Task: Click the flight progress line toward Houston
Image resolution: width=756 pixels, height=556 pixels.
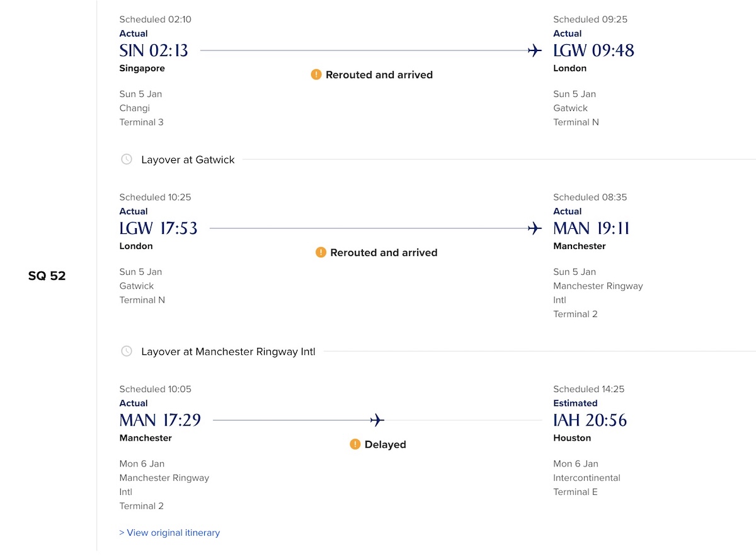Action: coord(377,420)
